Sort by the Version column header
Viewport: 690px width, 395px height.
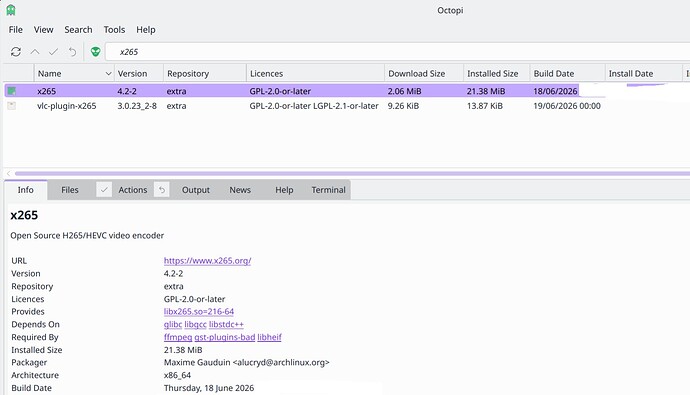coord(139,73)
